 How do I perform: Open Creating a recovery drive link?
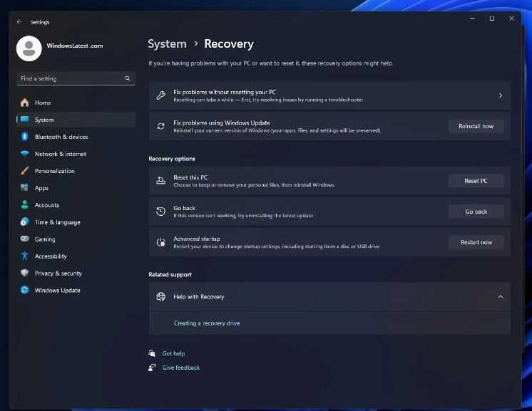207,323
